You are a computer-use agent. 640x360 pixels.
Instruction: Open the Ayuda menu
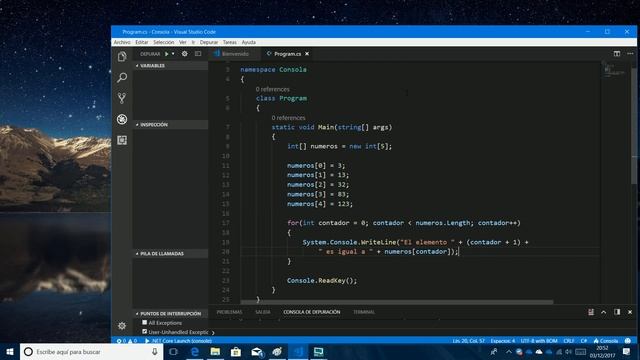click(249, 42)
